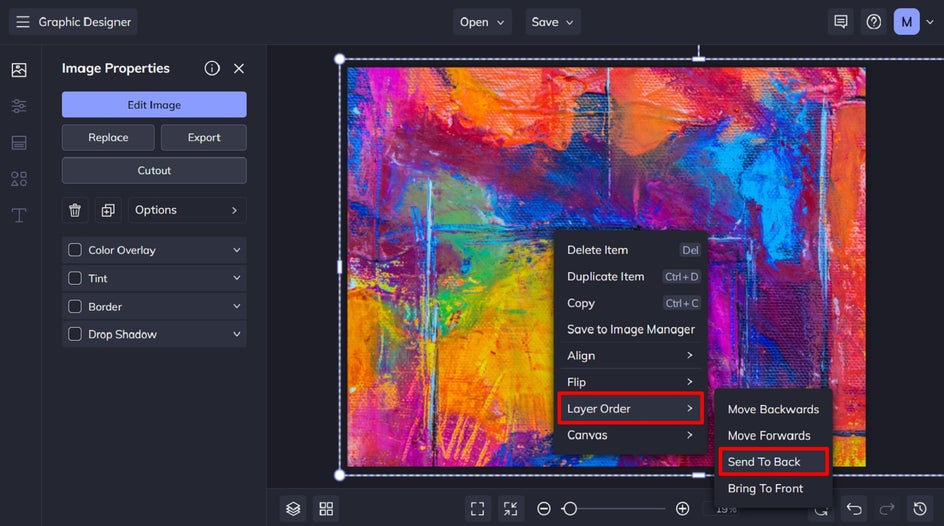
Task: Expand the Border settings chevron
Action: (237, 306)
